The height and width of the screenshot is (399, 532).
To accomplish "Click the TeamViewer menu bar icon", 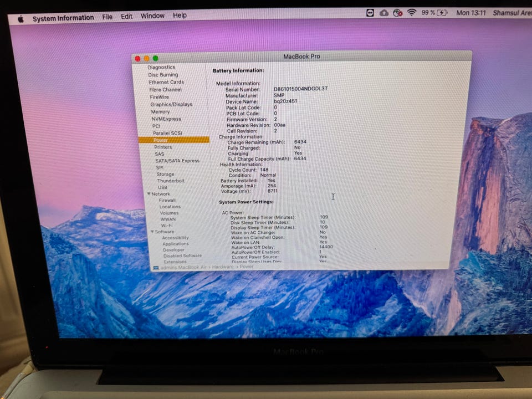I will point(370,13).
